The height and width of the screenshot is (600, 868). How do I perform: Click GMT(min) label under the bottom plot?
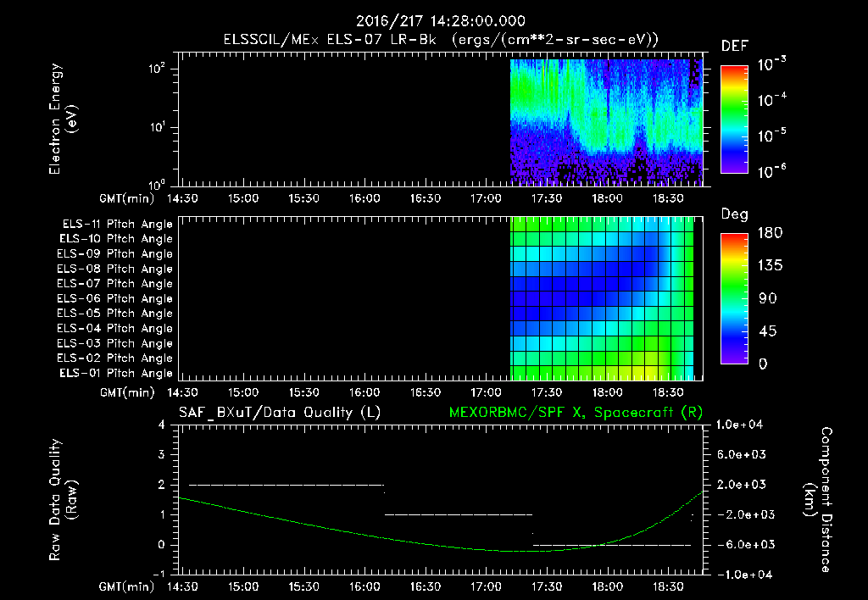pos(127,586)
